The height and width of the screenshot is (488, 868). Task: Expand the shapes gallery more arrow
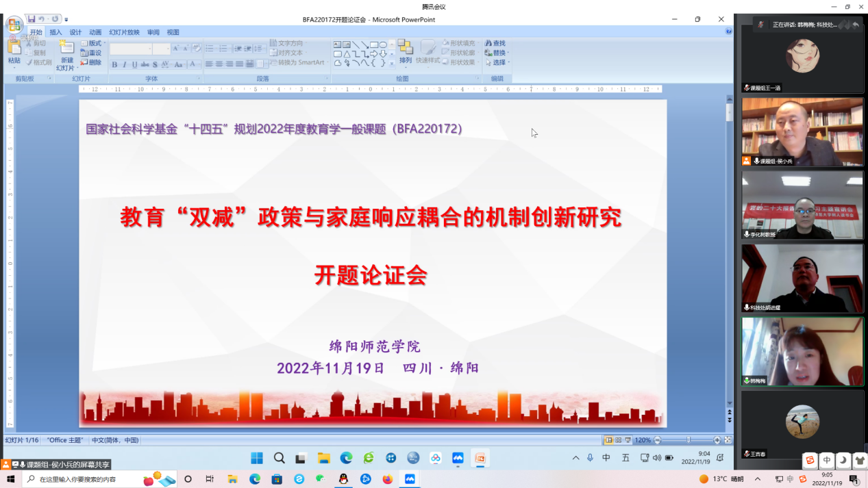[x=392, y=63]
